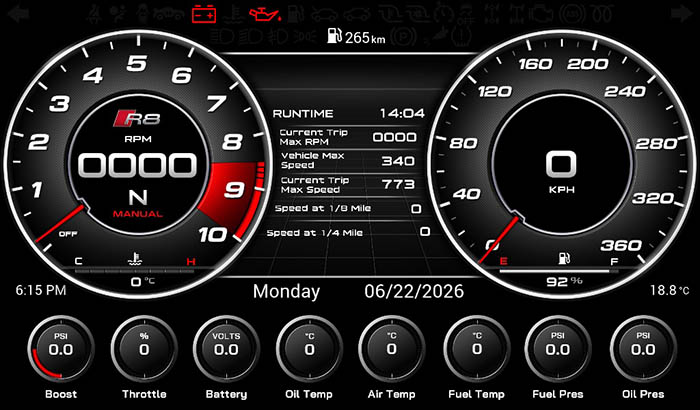Select the Throttle percentage mini gauge

[144, 348]
